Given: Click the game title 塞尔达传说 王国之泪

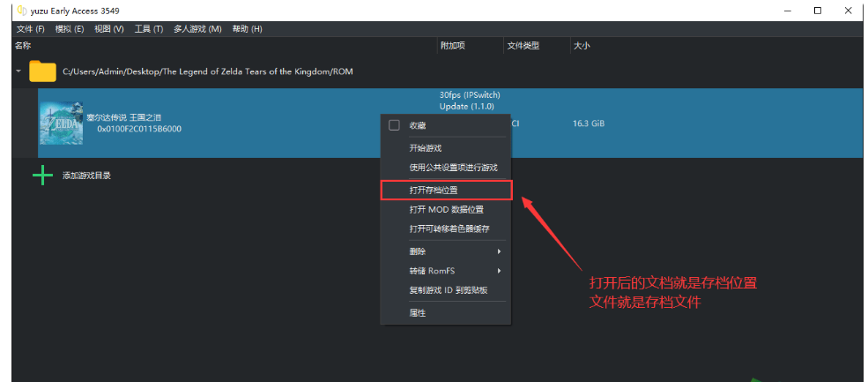Looking at the screenshot, I should click(124, 117).
